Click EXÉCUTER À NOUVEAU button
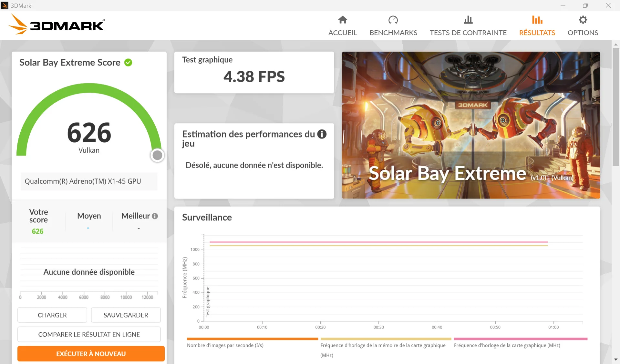Screen dimensions: 620x364 pyautogui.click(x=91, y=354)
